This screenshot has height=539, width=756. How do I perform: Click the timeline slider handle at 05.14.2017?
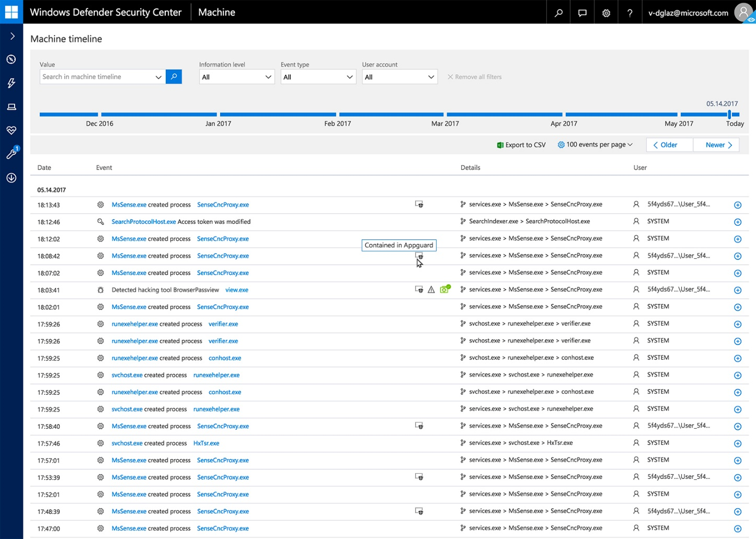tap(729, 114)
